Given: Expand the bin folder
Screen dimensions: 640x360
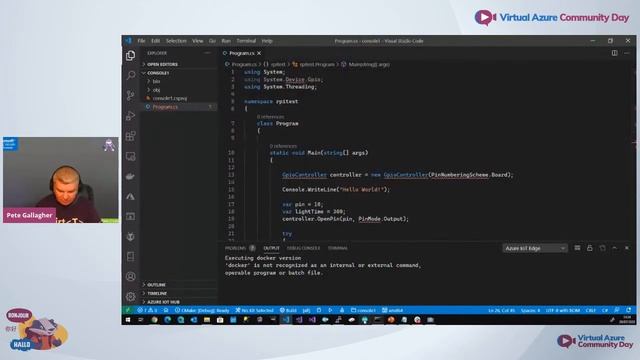Looking at the screenshot, I should (179, 81).
